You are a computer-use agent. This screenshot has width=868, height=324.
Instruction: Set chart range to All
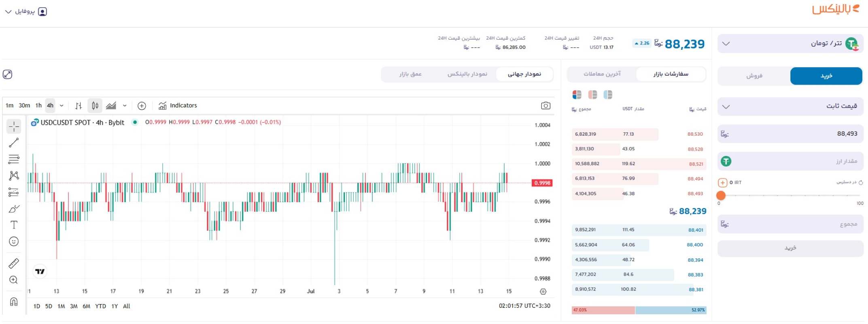pos(126,307)
